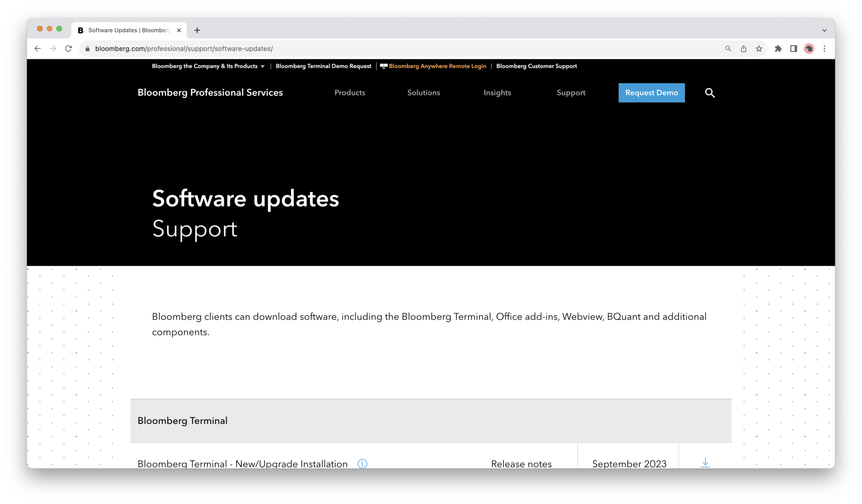This screenshot has height=504, width=862.
Task: Click the info icon beside New/Upgrade Installation
Action: [362, 464]
